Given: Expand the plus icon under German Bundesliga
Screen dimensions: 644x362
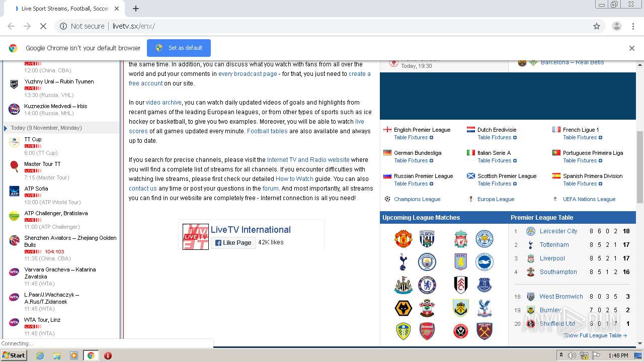Looking at the screenshot, I should point(431,161).
